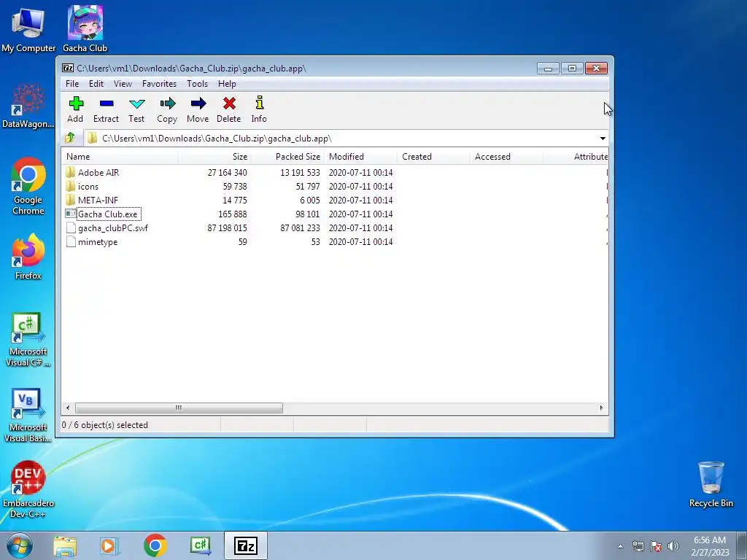Open Chrome from the taskbar
Viewport: 747px width, 560px height.
coord(155,546)
